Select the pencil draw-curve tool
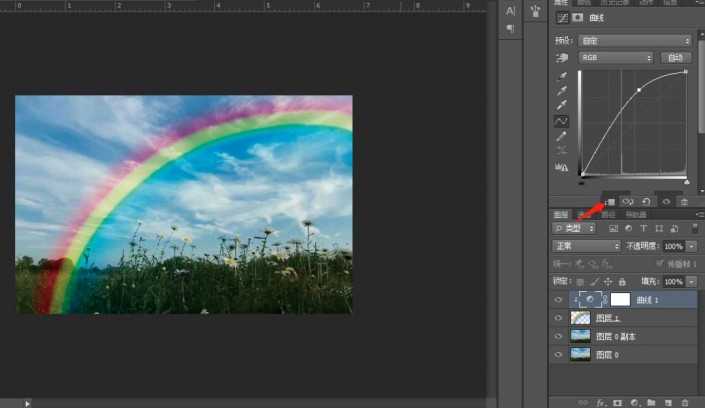The width and height of the screenshot is (705, 408). 562,136
